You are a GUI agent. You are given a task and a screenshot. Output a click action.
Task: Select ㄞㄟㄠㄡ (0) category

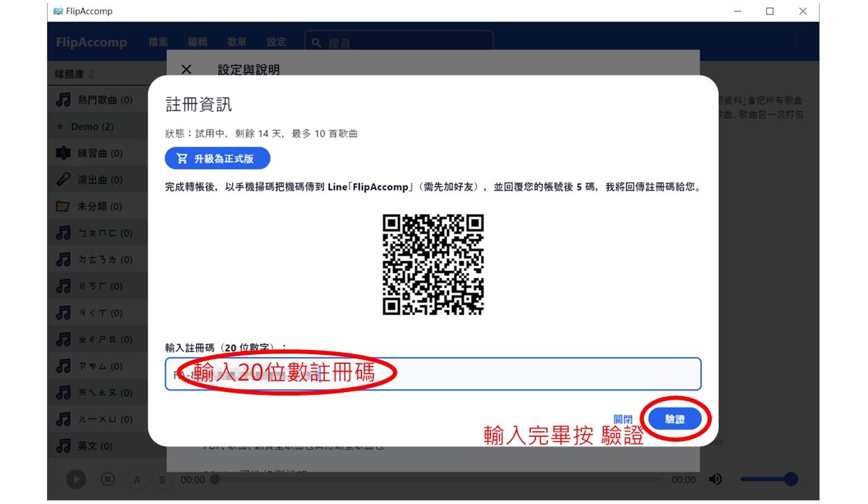[97, 393]
